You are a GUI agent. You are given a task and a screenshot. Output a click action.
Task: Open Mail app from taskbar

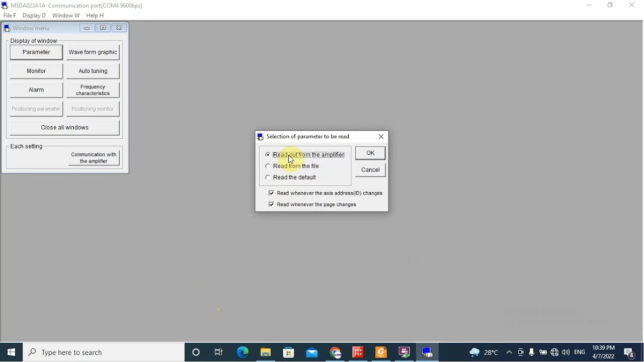(x=312, y=352)
